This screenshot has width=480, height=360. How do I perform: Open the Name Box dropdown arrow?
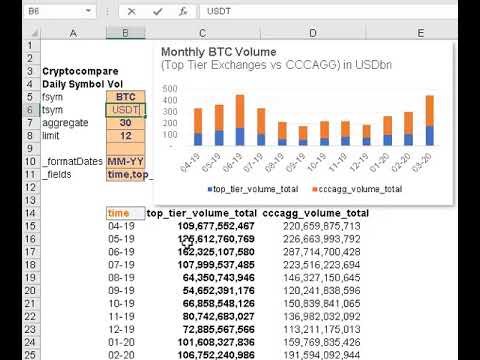[x=88, y=11]
